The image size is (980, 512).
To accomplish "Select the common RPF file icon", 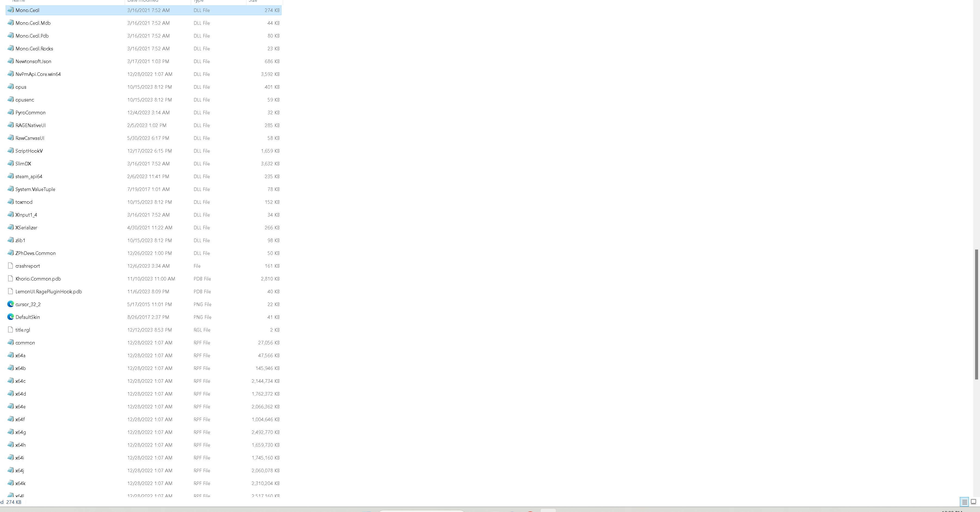I will (x=11, y=343).
